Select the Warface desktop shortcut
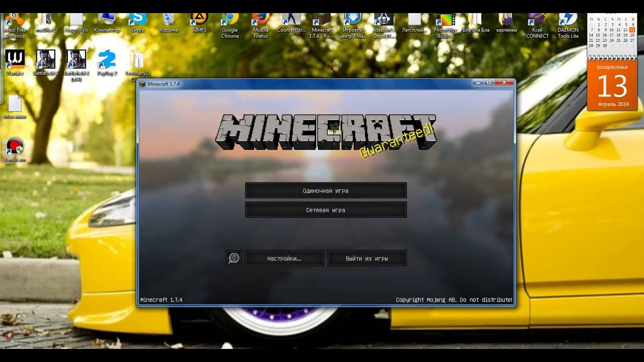The width and height of the screenshot is (644, 362). tap(15, 63)
